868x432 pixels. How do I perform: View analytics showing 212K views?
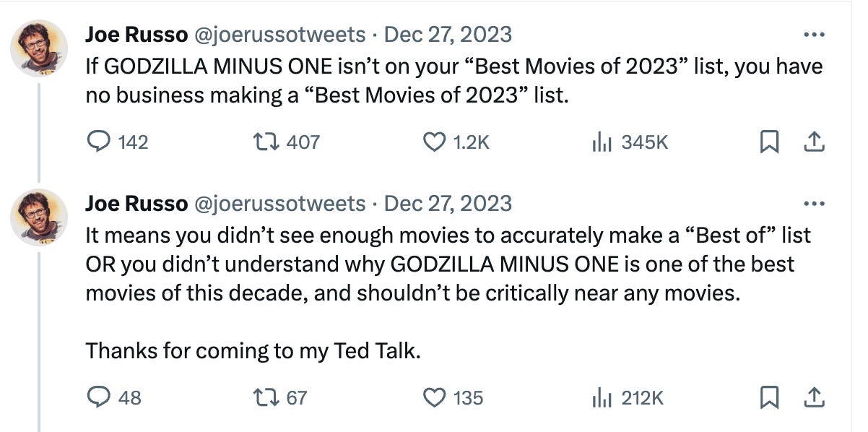point(628,397)
